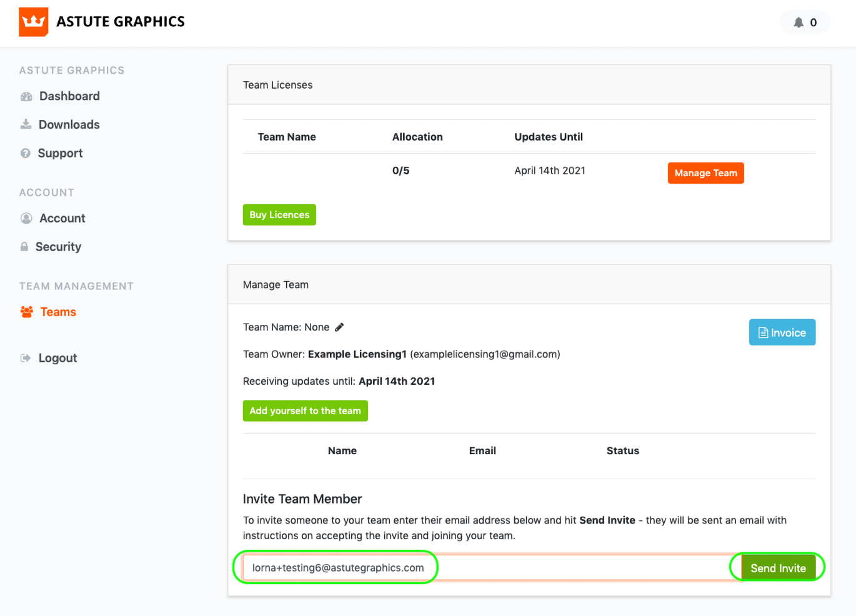Click the Teams group icon
Screen dimensions: 856x616
click(27, 312)
